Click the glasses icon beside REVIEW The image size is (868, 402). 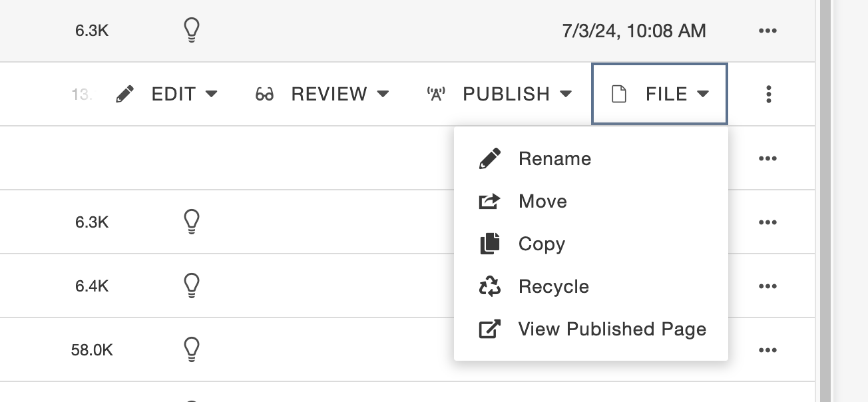[x=264, y=95]
